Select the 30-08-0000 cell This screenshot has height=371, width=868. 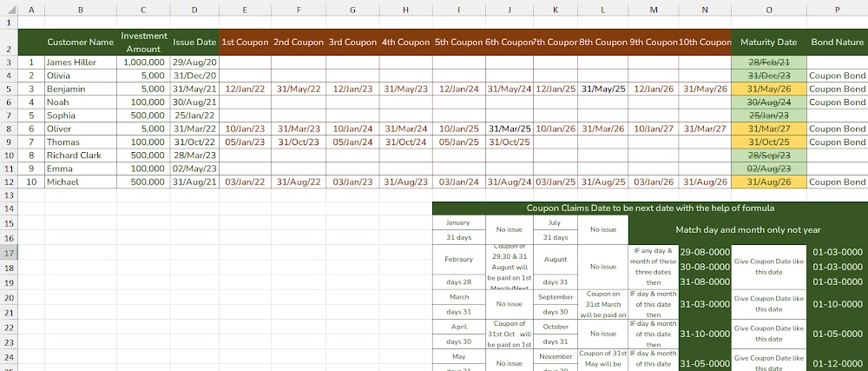705,267
